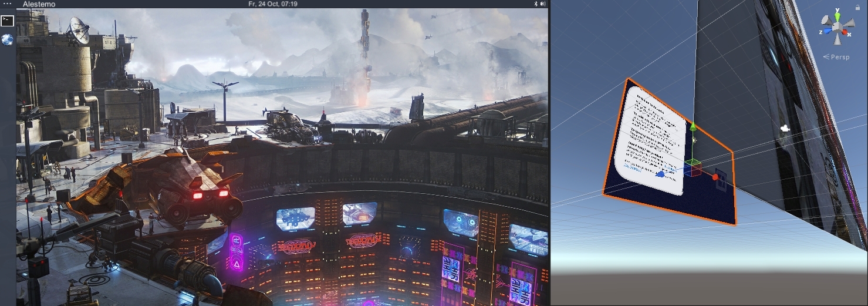Click the green Y-axis move handle arrow
The image size is (868, 306).
pos(693,126)
